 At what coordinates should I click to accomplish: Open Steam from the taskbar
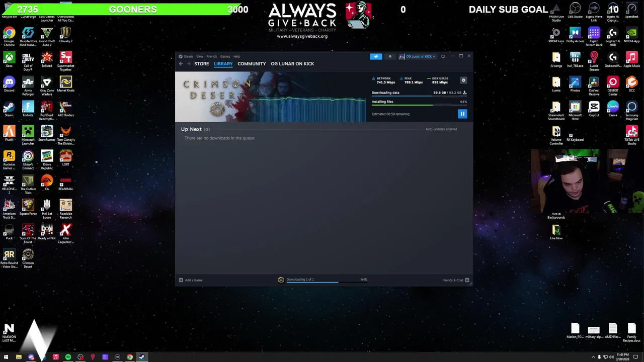click(x=142, y=357)
